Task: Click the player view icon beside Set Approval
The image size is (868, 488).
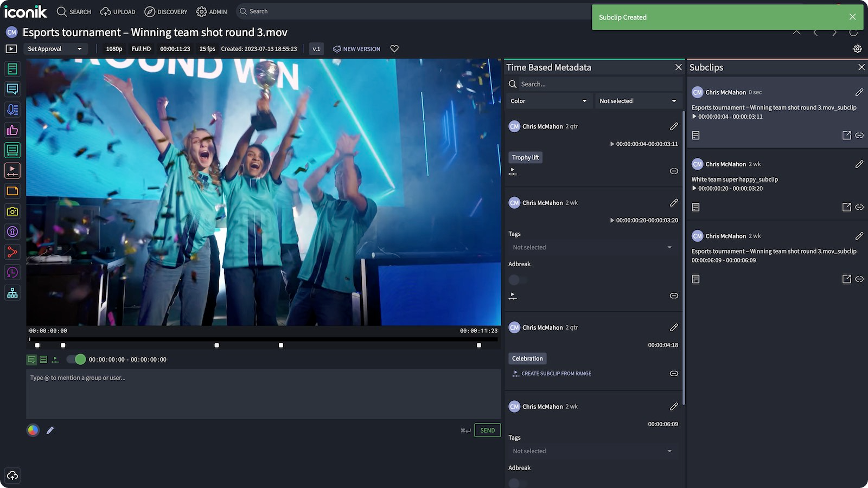Action: pyautogui.click(x=11, y=49)
